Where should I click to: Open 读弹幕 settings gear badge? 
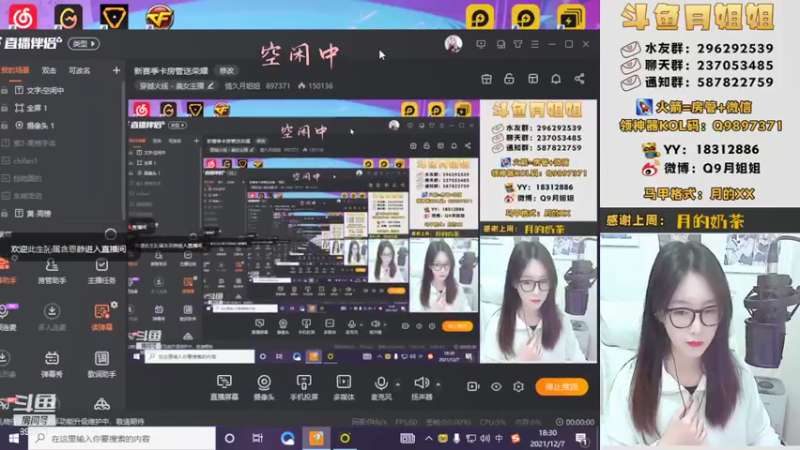click(x=114, y=305)
